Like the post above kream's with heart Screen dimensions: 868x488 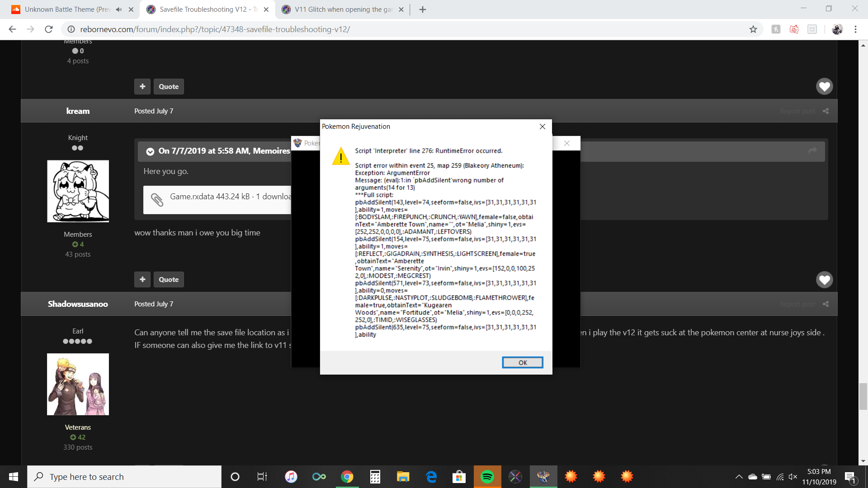click(x=824, y=86)
